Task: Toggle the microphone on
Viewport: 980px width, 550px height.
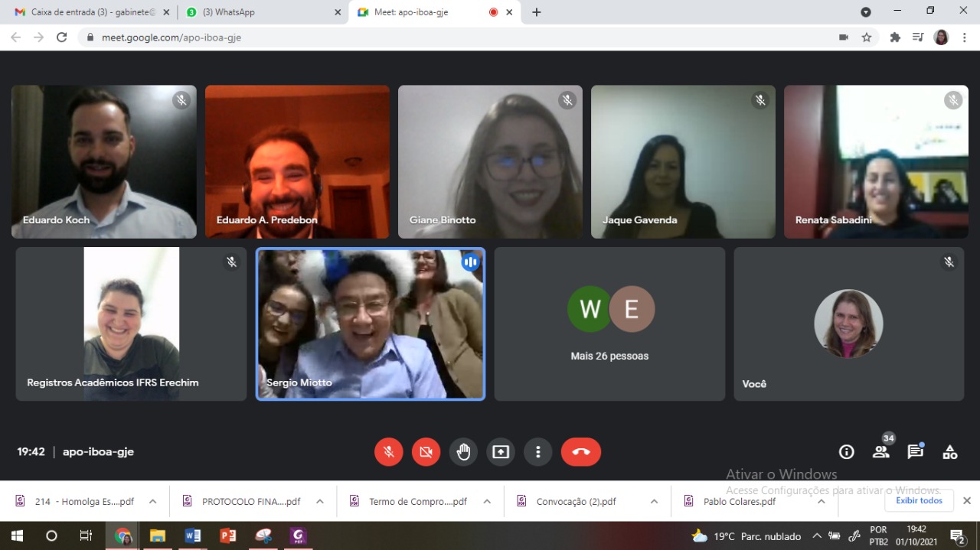Action: click(x=389, y=452)
